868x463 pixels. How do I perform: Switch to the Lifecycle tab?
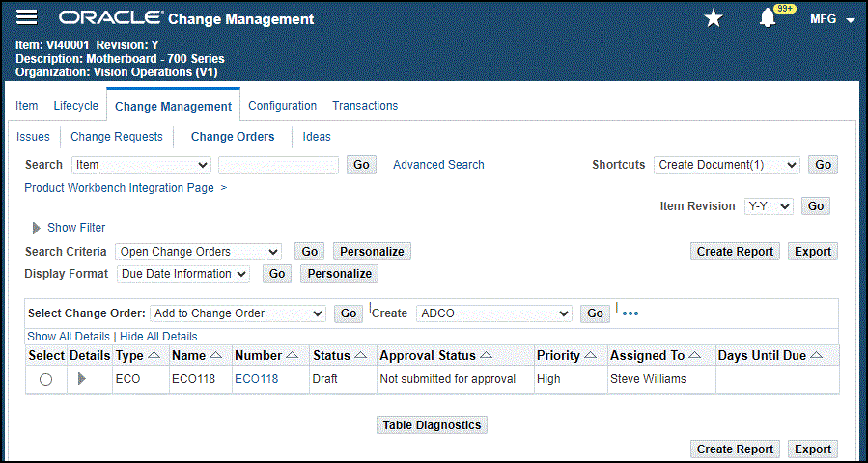pyautogui.click(x=76, y=106)
